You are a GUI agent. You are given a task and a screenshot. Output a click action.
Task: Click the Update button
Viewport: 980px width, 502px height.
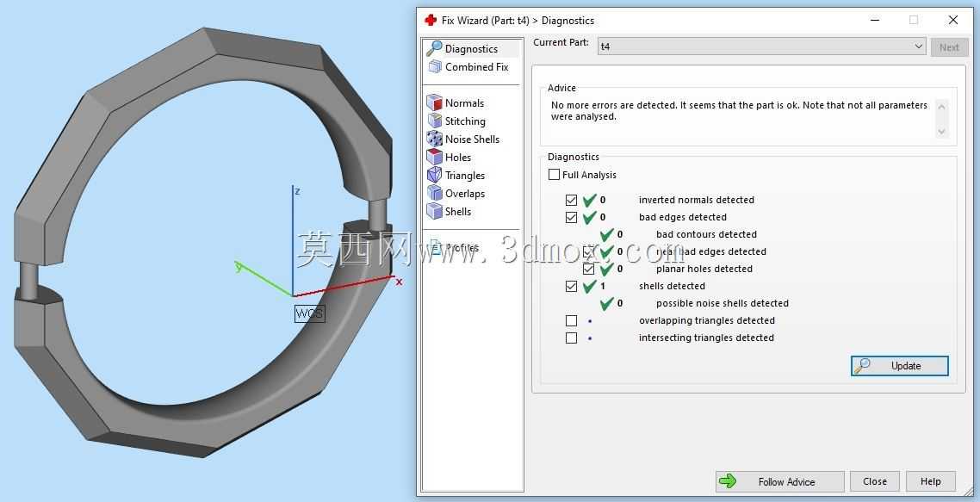coord(899,366)
